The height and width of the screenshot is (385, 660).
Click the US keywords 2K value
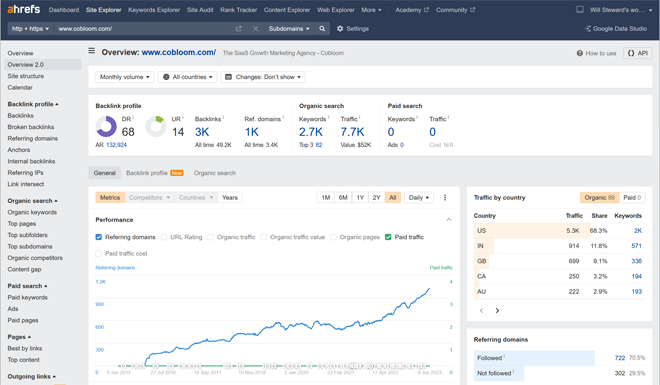coord(638,231)
